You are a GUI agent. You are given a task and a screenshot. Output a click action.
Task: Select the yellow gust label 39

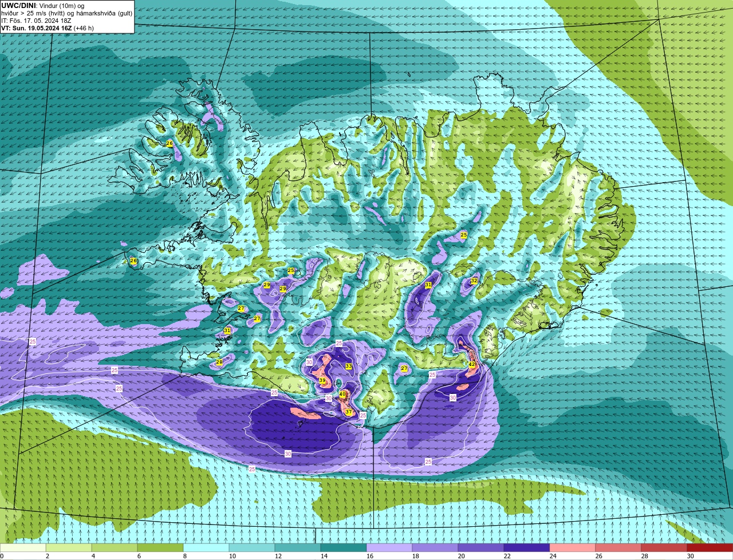[322, 381]
